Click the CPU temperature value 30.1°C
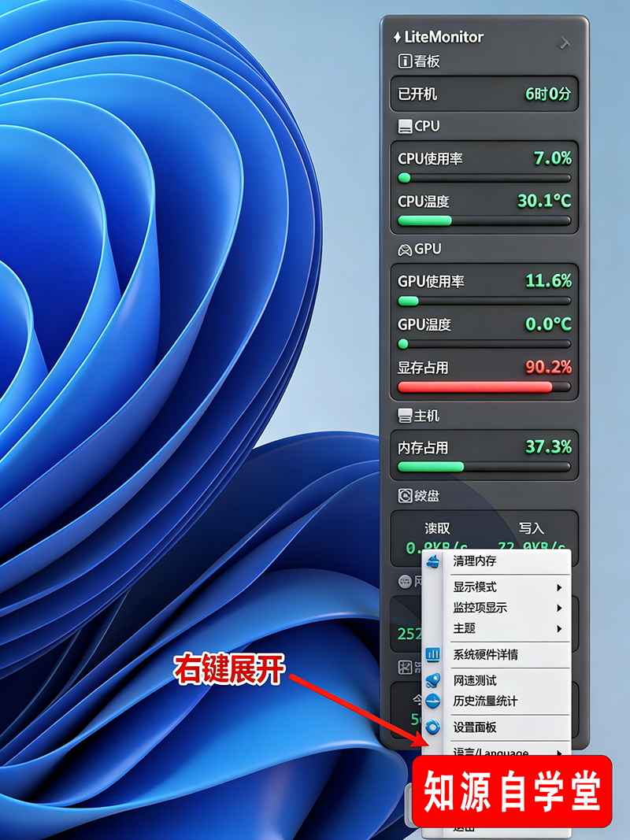 click(x=544, y=201)
